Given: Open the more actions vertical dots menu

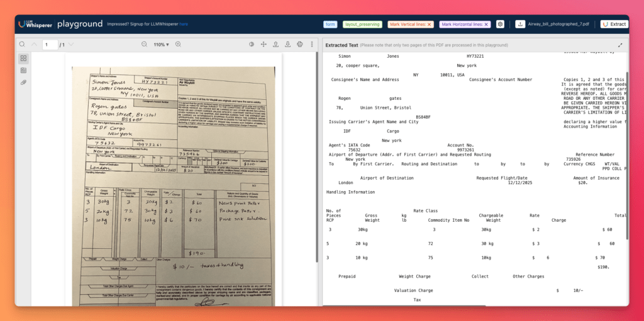Looking at the screenshot, I should [x=311, y=45].
